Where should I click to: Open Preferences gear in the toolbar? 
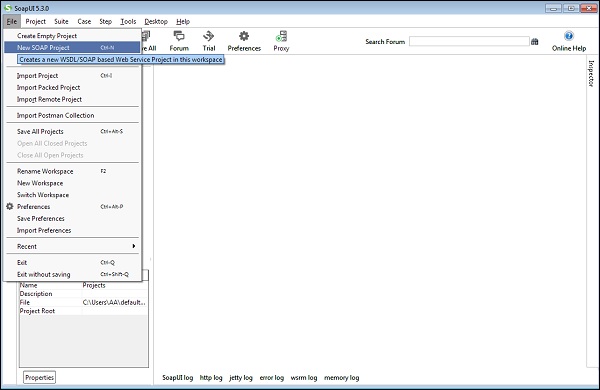[244, 36]
